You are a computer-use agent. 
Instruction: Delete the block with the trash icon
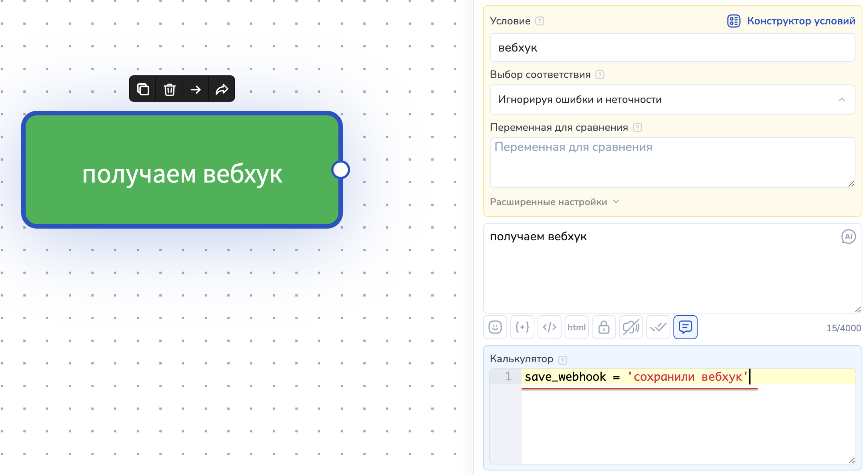tap(169, 89)
